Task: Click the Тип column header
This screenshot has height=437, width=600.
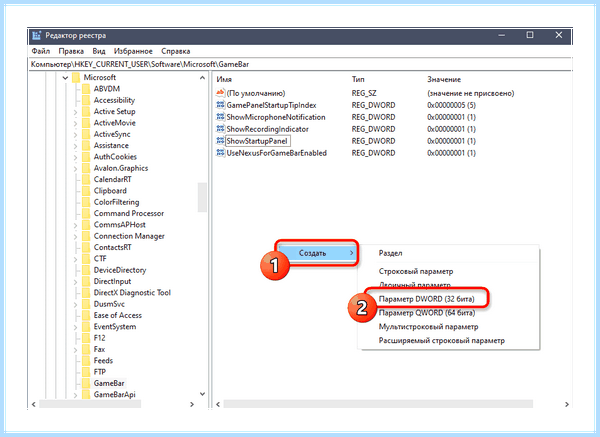Action: pos(358,79)
